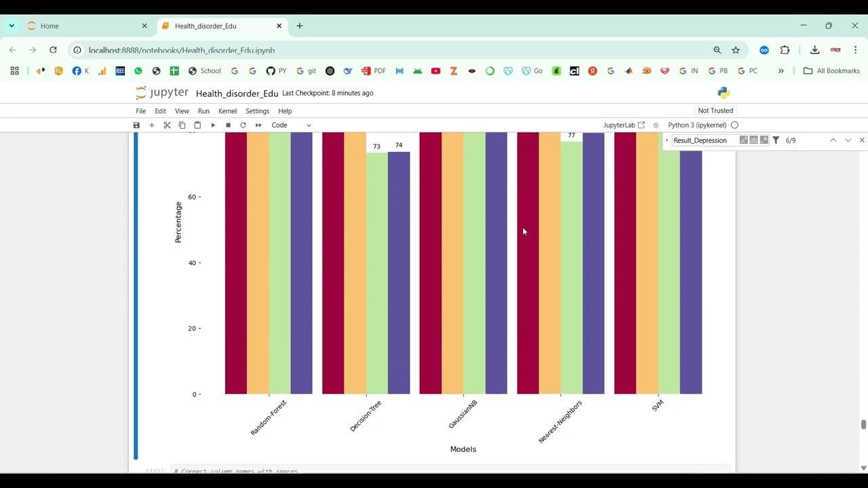Open the Help menu
Screen dimensions: 868x488
tap(285, 111)
